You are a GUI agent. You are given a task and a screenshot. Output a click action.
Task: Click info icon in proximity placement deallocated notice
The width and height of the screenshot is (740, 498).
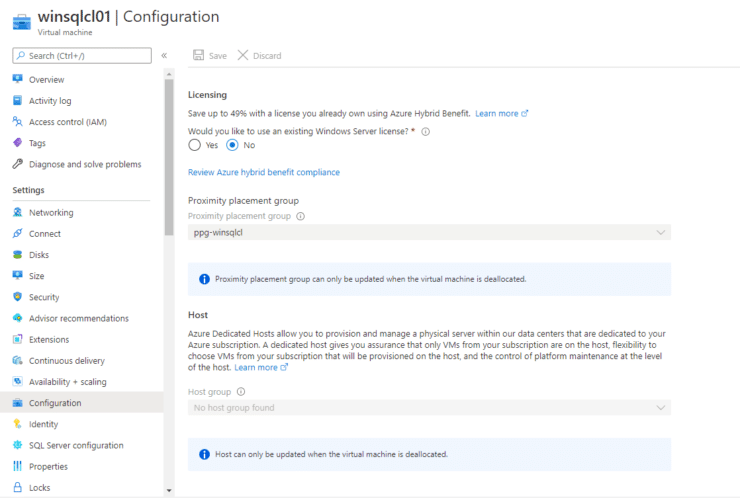(x=204, y=279)
